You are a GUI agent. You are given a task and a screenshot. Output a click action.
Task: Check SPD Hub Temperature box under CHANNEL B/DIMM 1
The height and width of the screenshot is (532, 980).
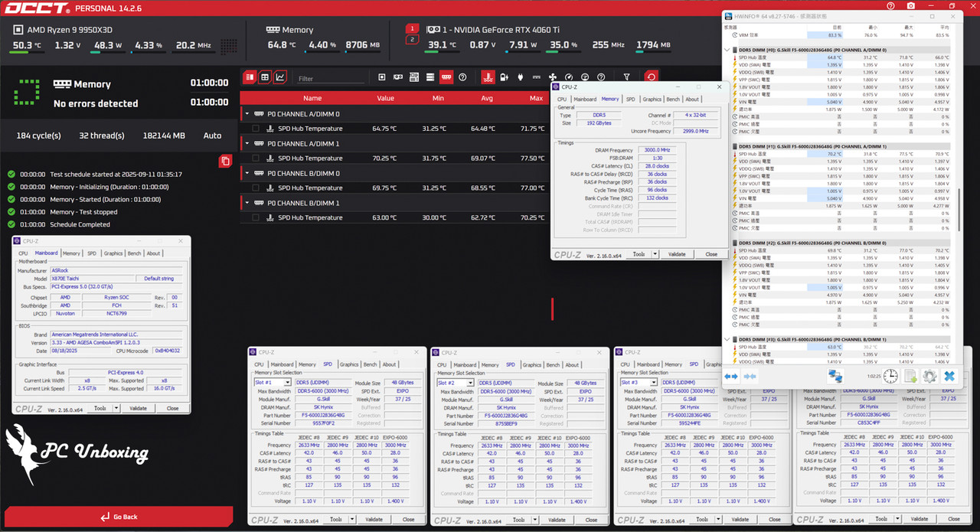pyautogui.click(x=256, y=218)
